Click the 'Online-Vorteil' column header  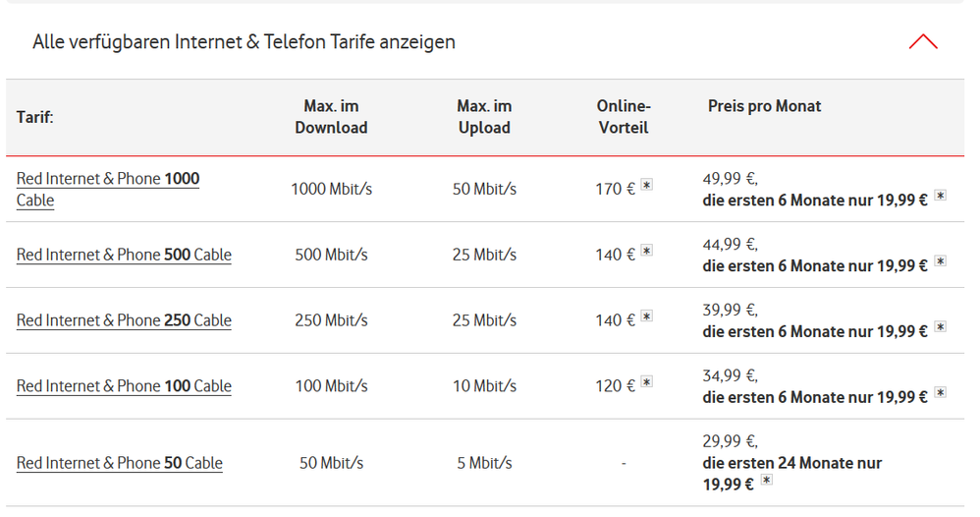[624, 117]
